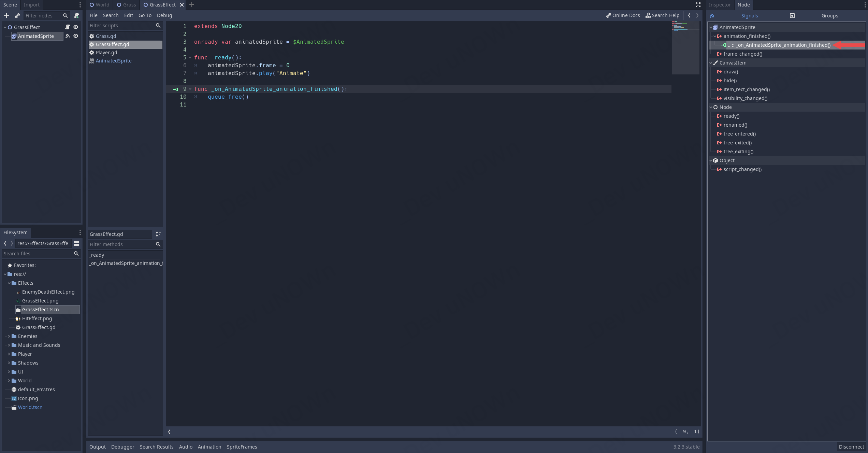868x453 pixels.
Task: Toggle visibility of GrassEffect node
Action: point(76,27)
